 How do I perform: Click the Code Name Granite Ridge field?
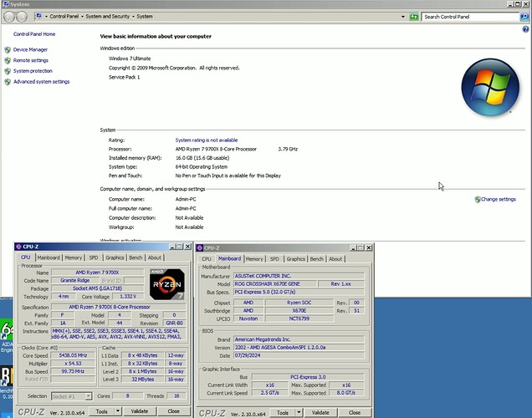click(75, 280)
